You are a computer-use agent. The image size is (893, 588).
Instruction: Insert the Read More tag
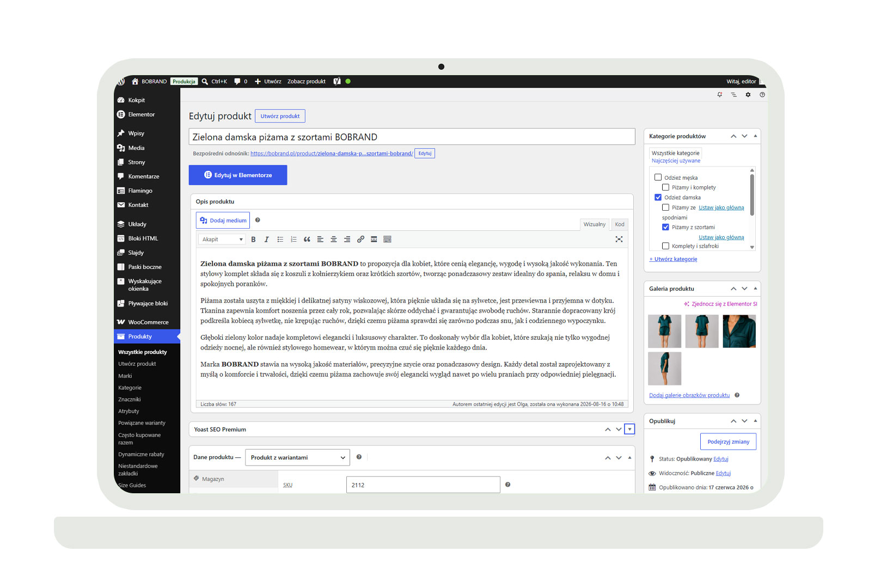coord(374,240)
